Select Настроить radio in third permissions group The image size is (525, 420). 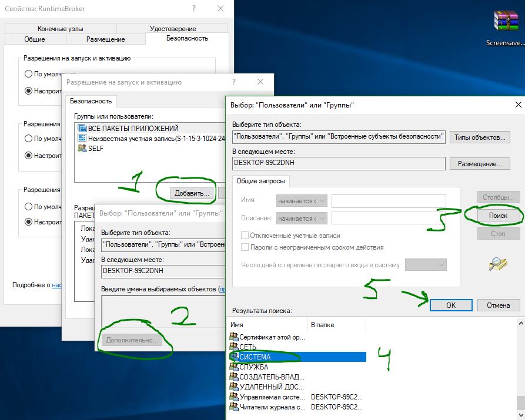point(28,221)
